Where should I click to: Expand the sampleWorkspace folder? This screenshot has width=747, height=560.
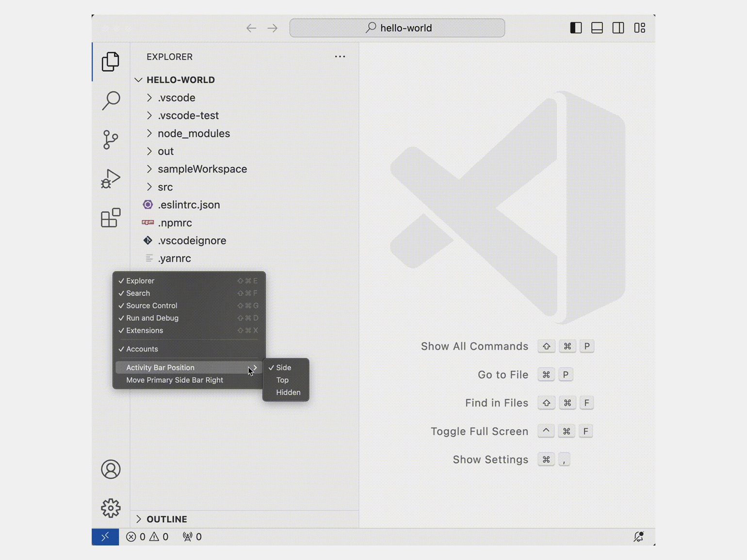(x=244, y=169)
